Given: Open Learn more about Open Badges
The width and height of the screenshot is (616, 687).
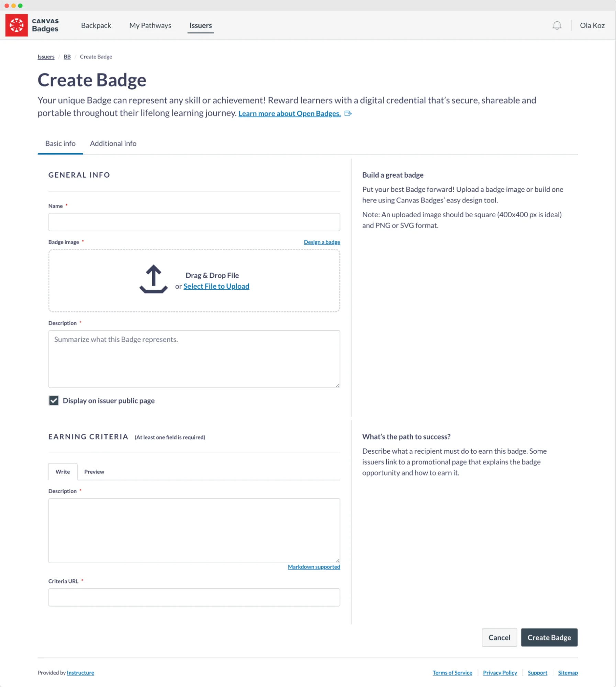Looking at the screenshot, I should [289, 113].
